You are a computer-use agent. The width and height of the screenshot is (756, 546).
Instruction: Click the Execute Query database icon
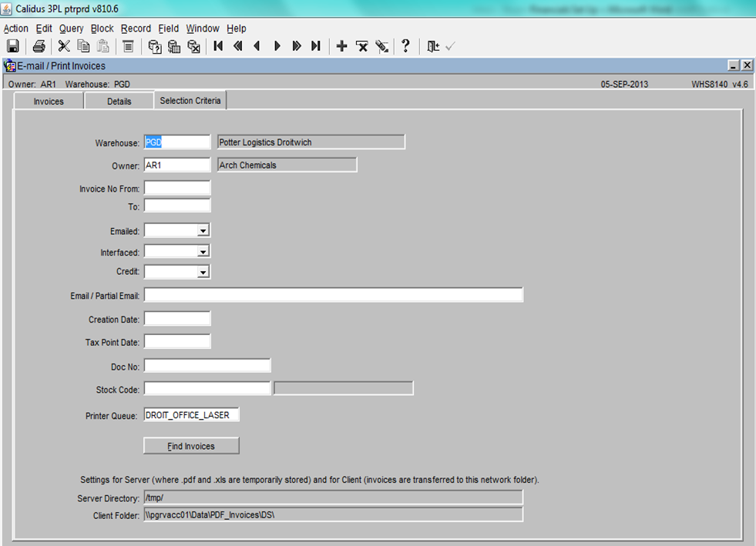173,46
